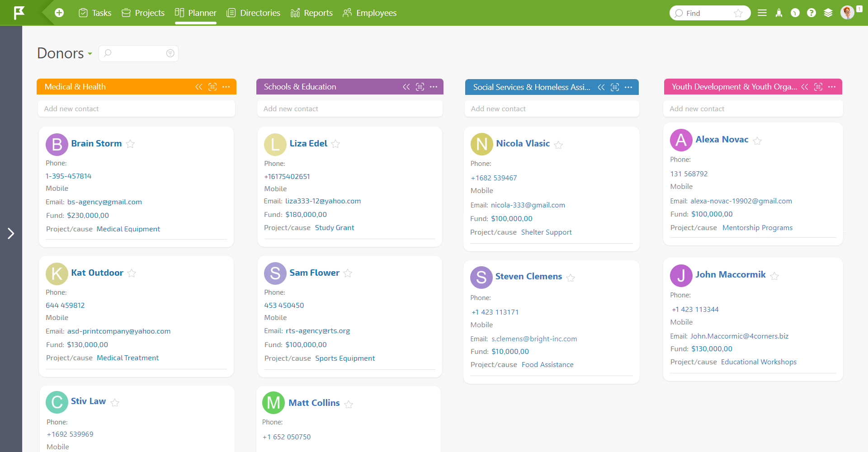This screenshot has width=868, height=452.
Task: Open more options for Social Services column
Action: [x=628, y=87]
